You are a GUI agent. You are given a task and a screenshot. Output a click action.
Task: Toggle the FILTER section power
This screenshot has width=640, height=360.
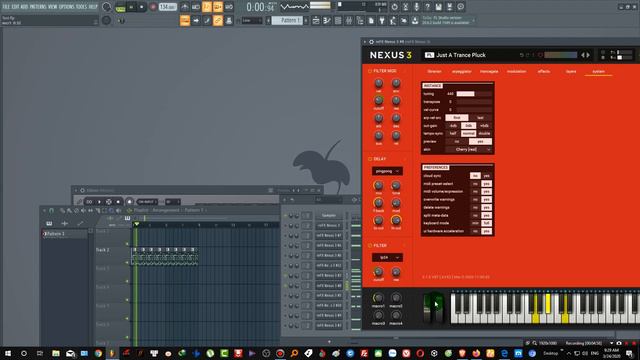tap(370, 245)
